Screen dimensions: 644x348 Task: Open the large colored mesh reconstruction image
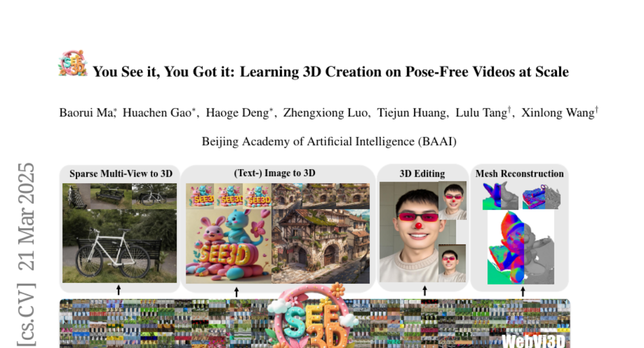pyautogui.click(x=519, y=247)
